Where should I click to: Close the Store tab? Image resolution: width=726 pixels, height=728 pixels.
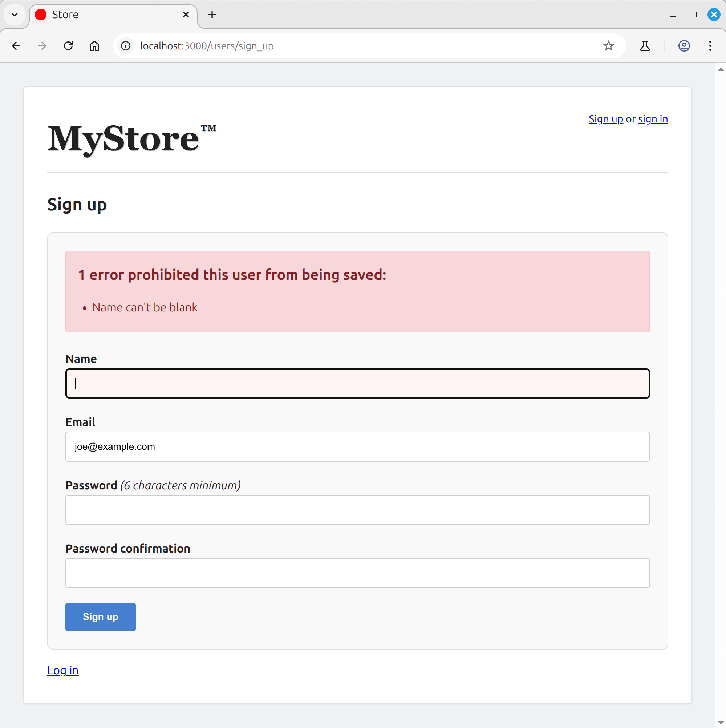click(186, 15)
